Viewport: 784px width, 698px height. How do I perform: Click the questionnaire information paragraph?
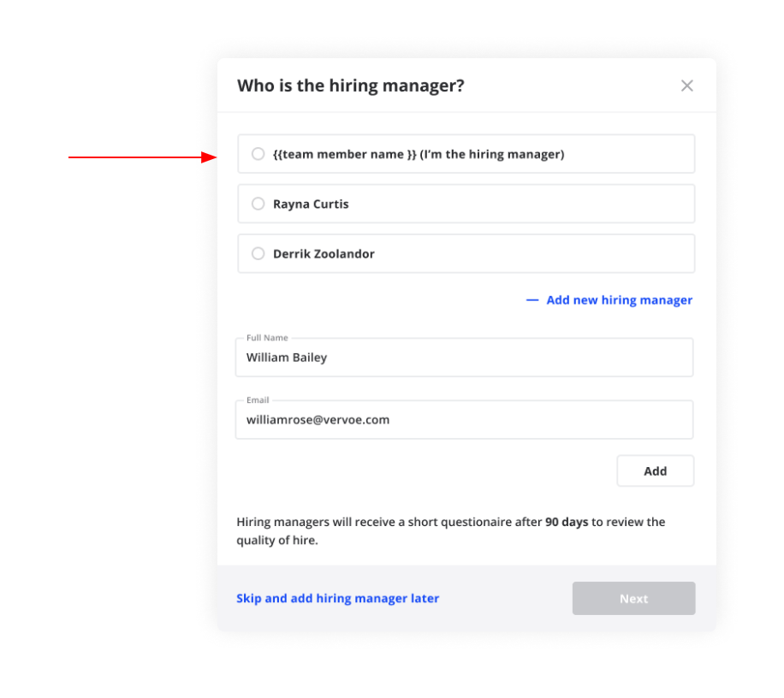[x=450, y=531]
